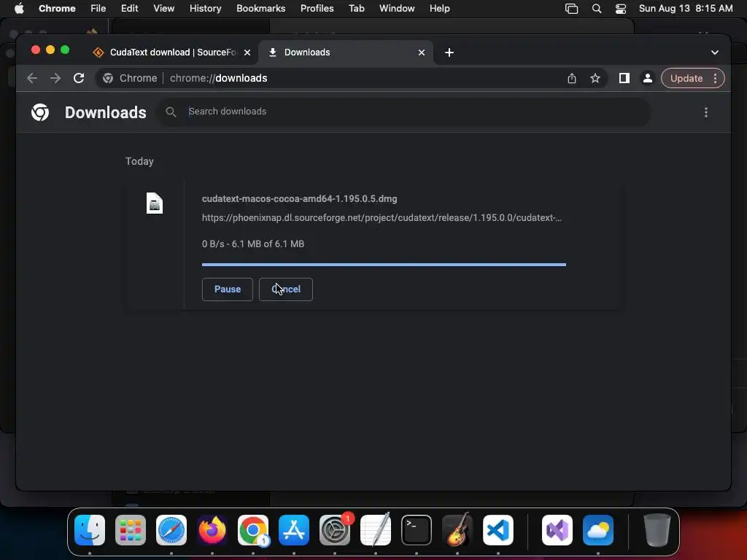Click the download progress bar
Viewport: 747px width, 560px height.
click(x=384, y=264)
